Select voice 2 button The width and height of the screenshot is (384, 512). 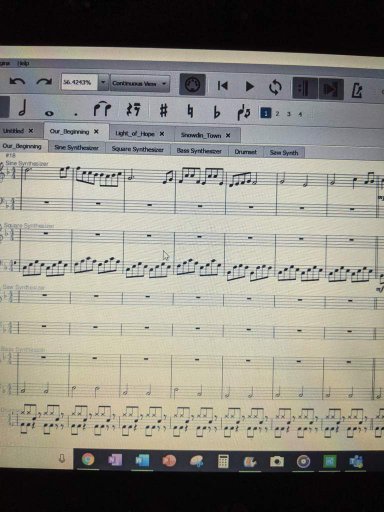(x=277, y=114)
